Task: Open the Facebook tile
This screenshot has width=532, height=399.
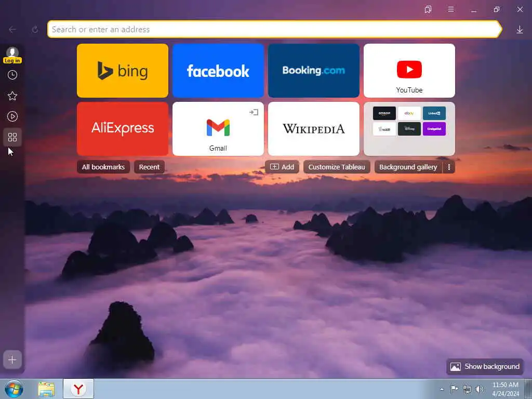Action: 218,71
